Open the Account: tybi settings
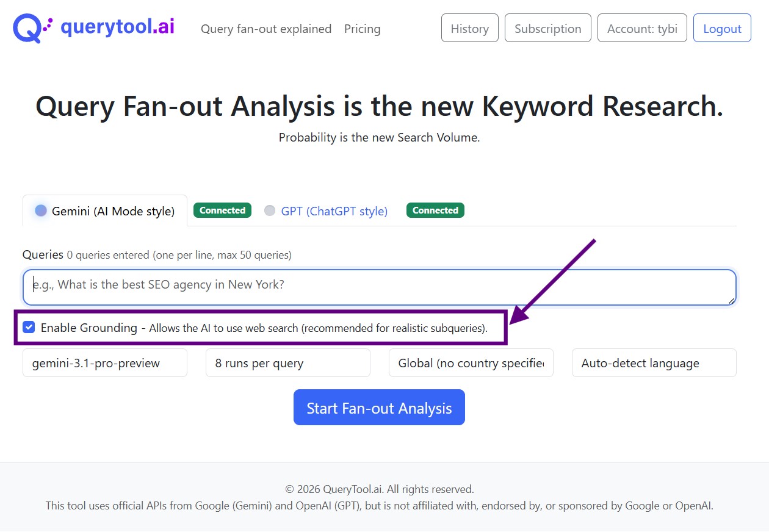Viewport: 769px width, 532px height. [x=642, y=28]
